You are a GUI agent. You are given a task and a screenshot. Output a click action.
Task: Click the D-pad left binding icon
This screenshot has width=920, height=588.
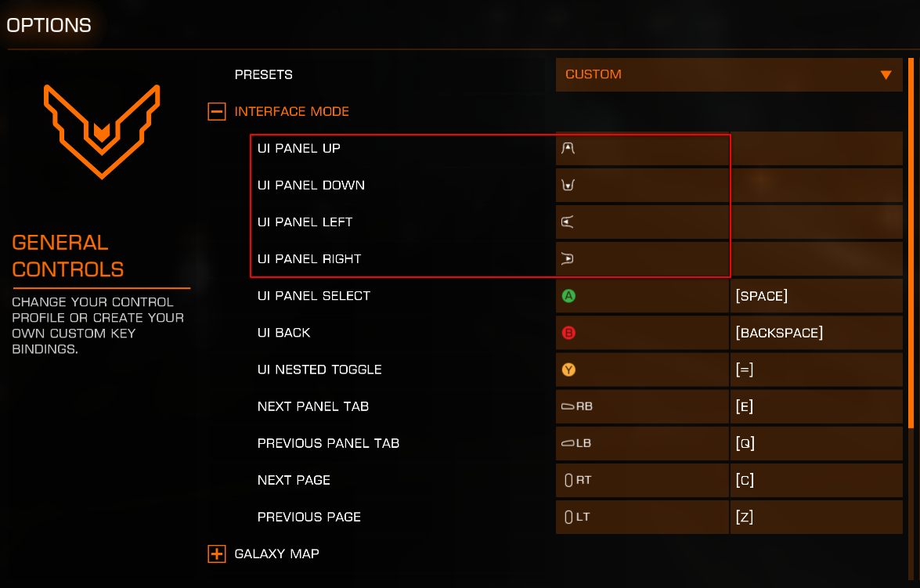pos(568,222)
